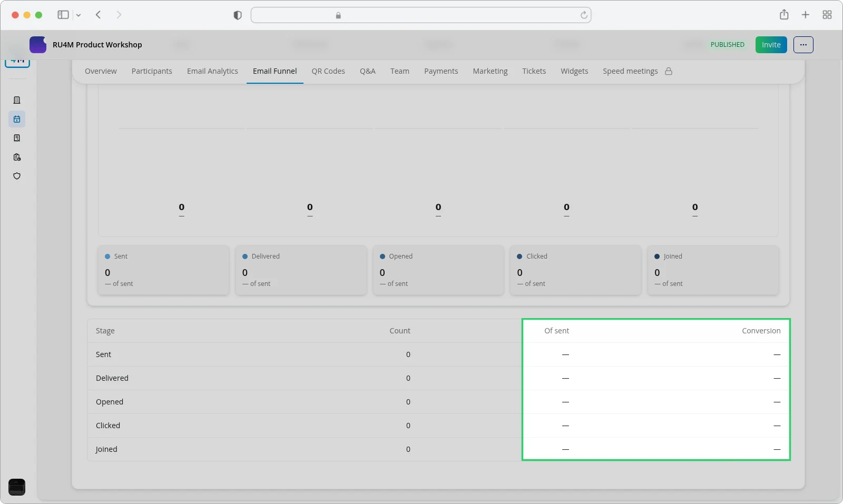Select the Opened stat card
The height and width of the screenshot is (504, 843).
(x=438, y=270)
